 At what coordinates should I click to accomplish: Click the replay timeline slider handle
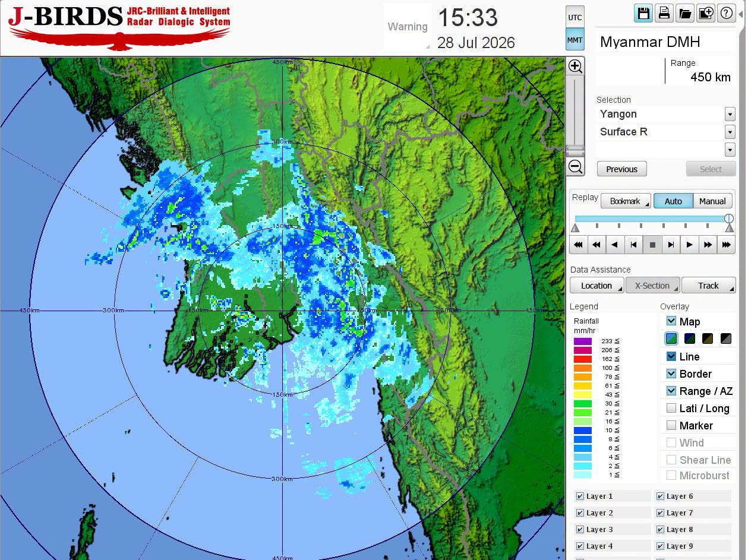(729, 219)
